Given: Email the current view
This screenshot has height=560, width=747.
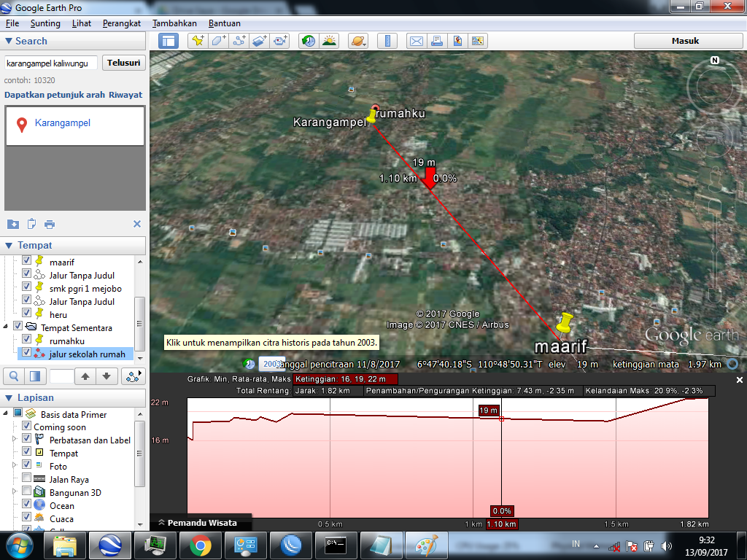Looking at the screenshot, I should pos(417,41).
